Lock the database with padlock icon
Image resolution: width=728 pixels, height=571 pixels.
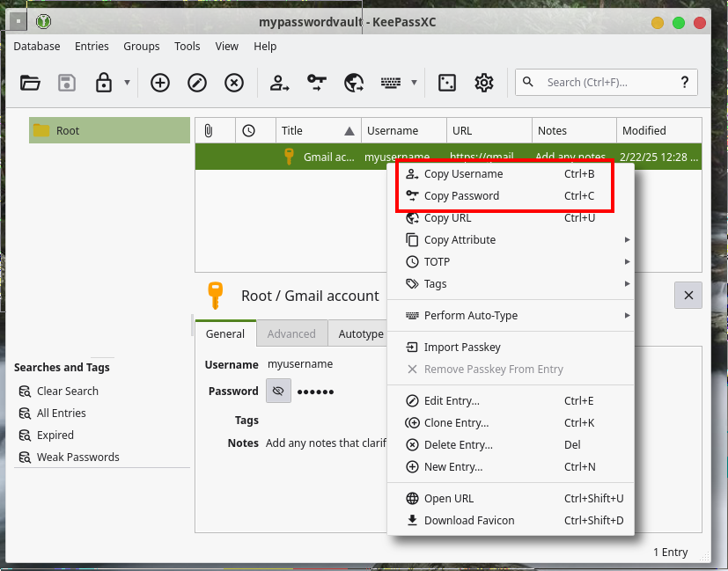(x=104, y=83)
